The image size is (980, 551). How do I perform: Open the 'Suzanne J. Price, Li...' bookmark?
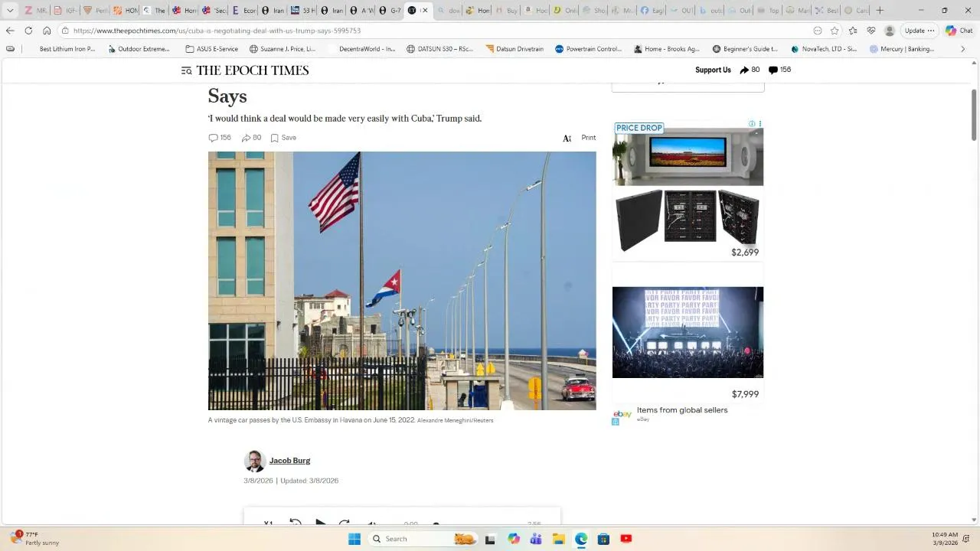(283, 49)
